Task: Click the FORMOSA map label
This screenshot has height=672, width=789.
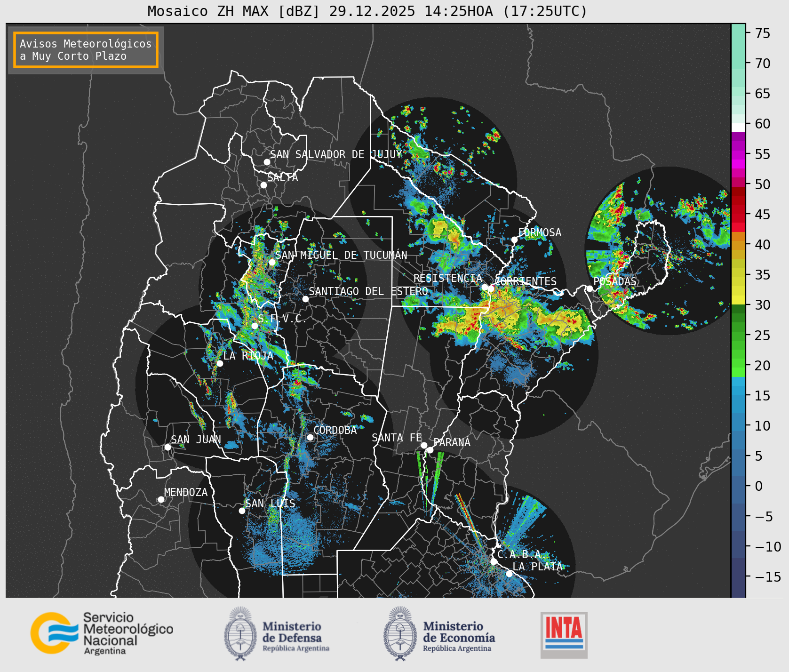Action: pyautogui.click(x=540, y=232)
